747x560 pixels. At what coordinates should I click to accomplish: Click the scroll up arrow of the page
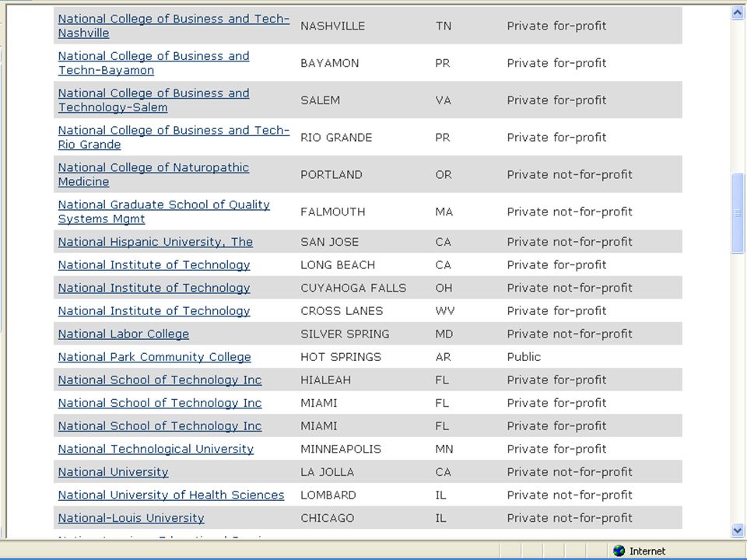click(x=738, y=13)
